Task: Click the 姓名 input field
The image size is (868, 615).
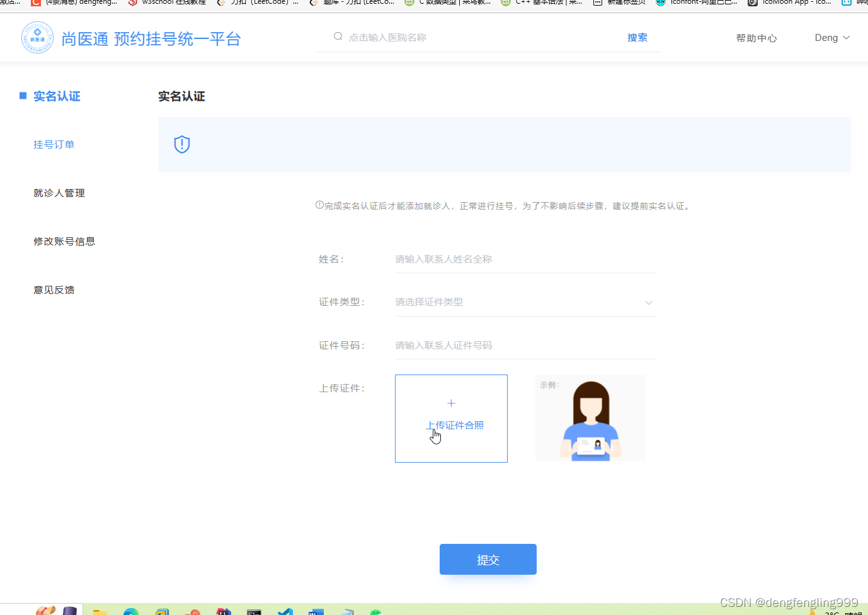Action: 526,259
